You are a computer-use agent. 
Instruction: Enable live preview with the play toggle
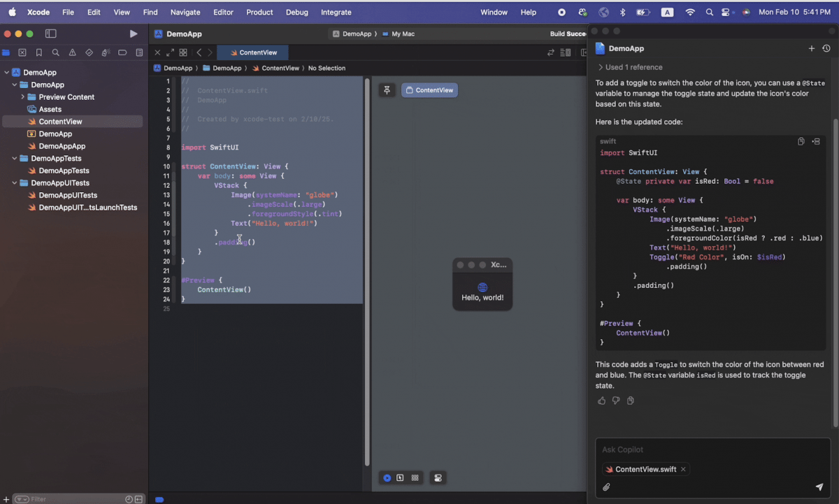[x=387, y=477]
